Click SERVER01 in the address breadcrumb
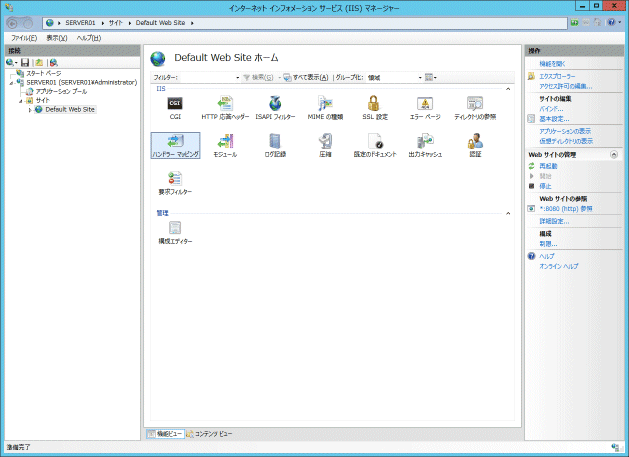 coord(80,23)
